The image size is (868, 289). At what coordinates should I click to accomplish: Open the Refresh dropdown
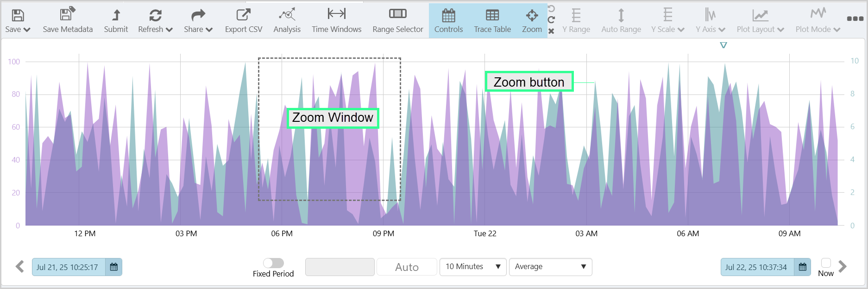pos(155,21)
